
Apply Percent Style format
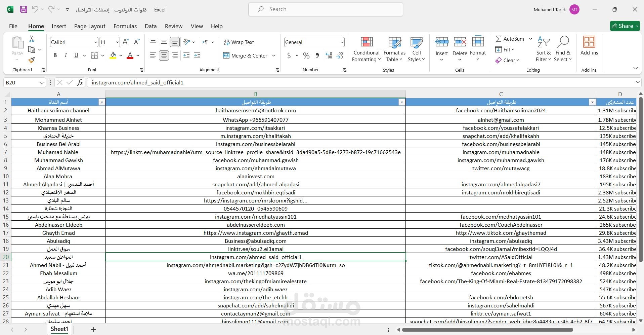point(306,55)
